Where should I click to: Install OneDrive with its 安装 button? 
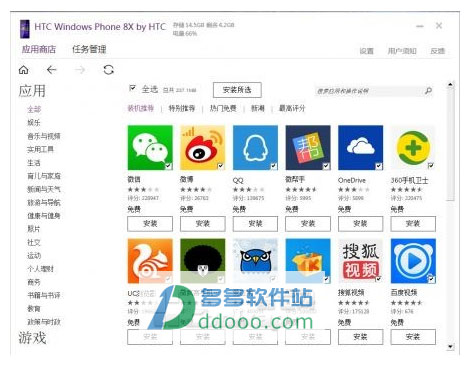(x=360, y=224)
